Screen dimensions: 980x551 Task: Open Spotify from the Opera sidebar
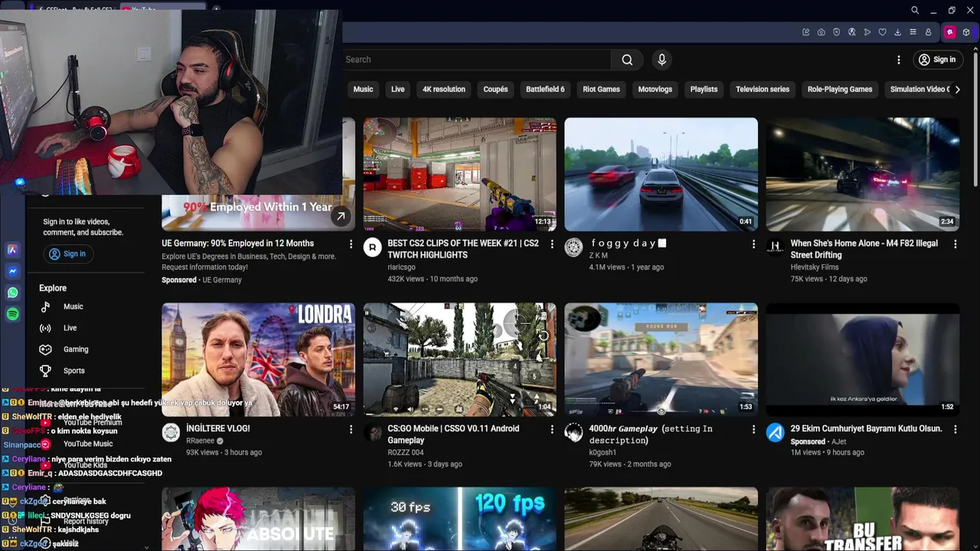point(13,314)
